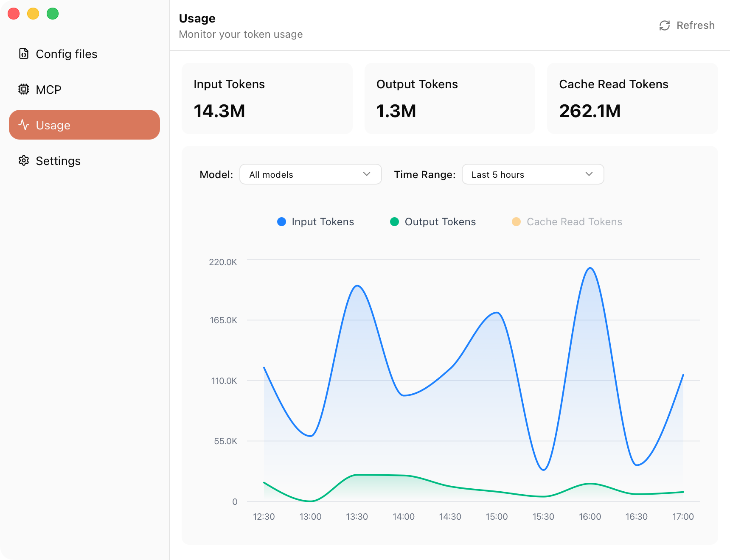Select the Usage activity pulse icon
Viewport: 730px width, 560px height.
[24, 125]
